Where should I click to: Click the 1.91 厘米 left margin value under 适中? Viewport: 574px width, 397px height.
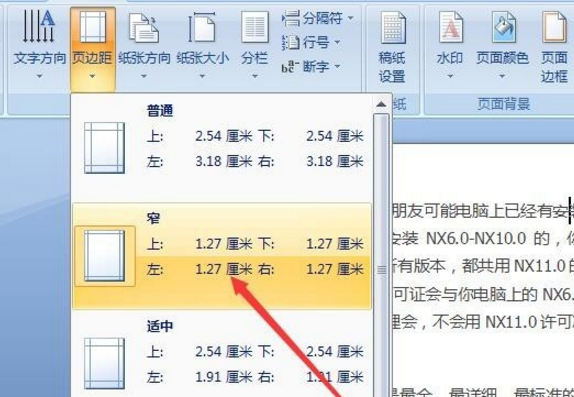pyautogui.click(x=224, y=376)
